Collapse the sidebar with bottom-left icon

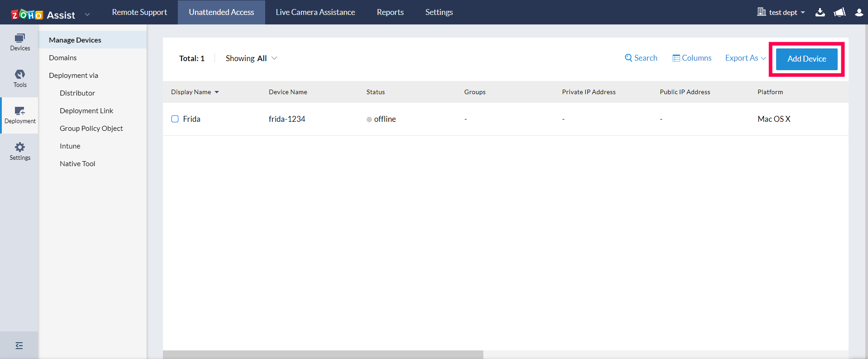point(19,346)
